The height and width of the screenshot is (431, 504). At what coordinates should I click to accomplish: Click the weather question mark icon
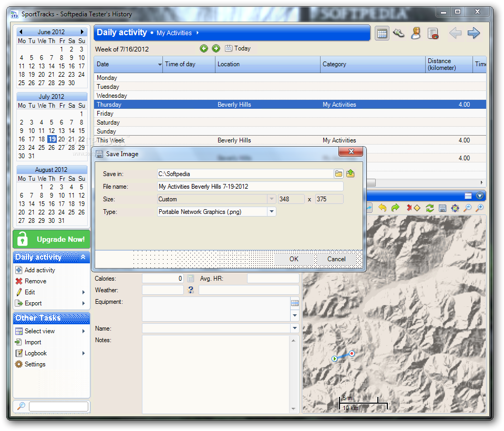point(191,290)
